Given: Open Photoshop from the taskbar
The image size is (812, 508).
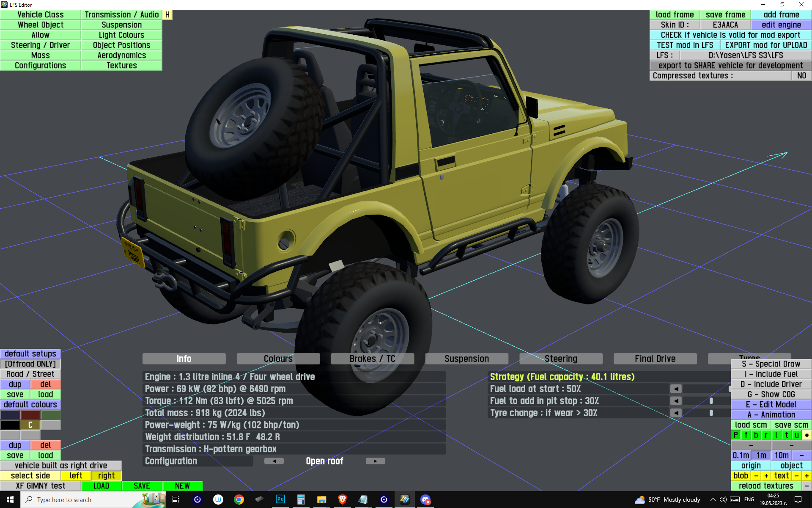Looking at the screenshot, I should pos(280,500).
